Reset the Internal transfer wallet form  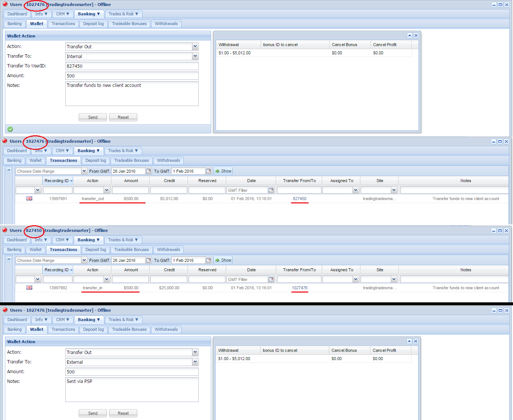tap(123, 117)
